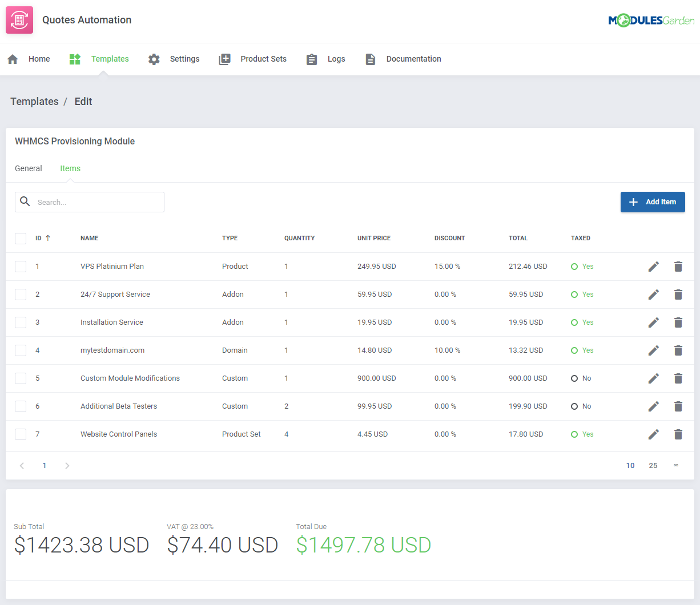Open Logs using the clipboard icon
This screenshot has width=700, height=605.
coord(311,59)
